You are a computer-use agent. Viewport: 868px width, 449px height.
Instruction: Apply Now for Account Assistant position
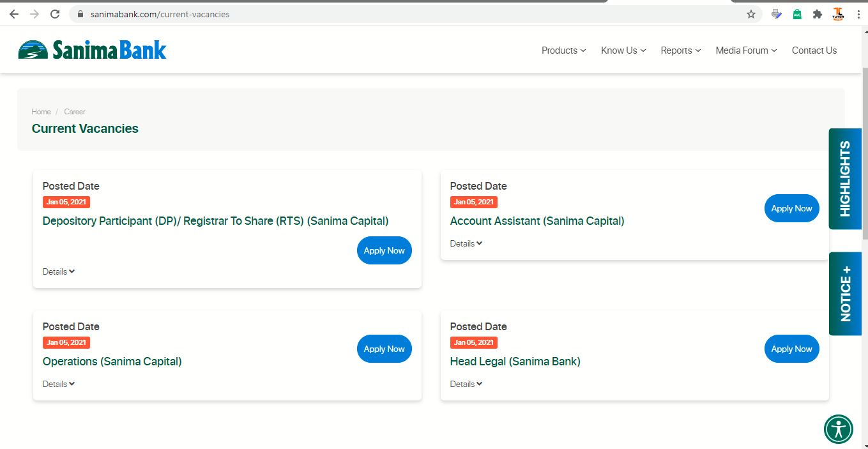pos(792,208)
